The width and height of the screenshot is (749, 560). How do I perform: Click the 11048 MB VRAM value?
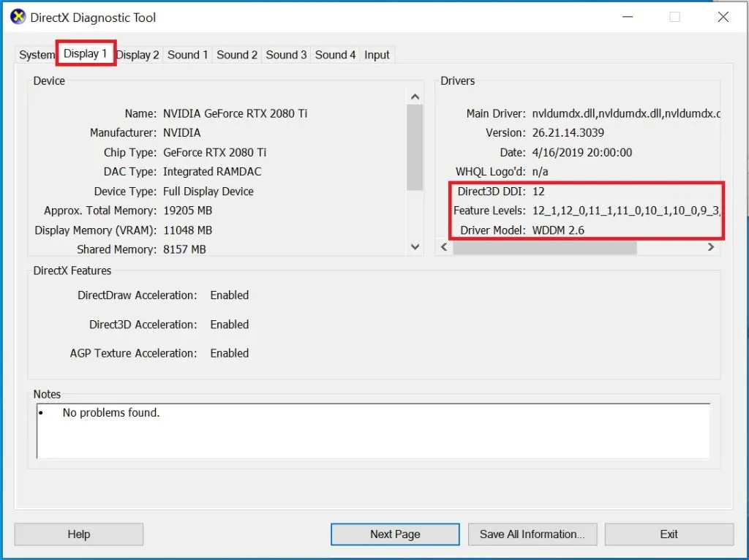(188, 230)
